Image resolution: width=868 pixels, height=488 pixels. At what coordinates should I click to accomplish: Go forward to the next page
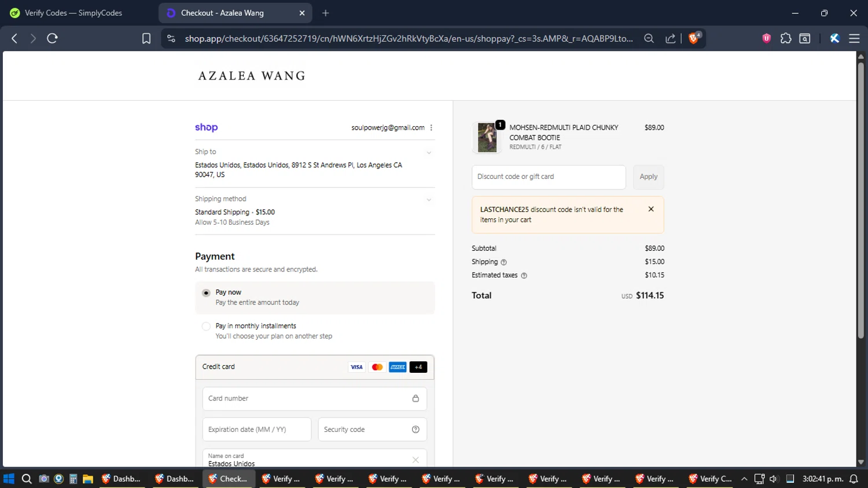(33, 38)
